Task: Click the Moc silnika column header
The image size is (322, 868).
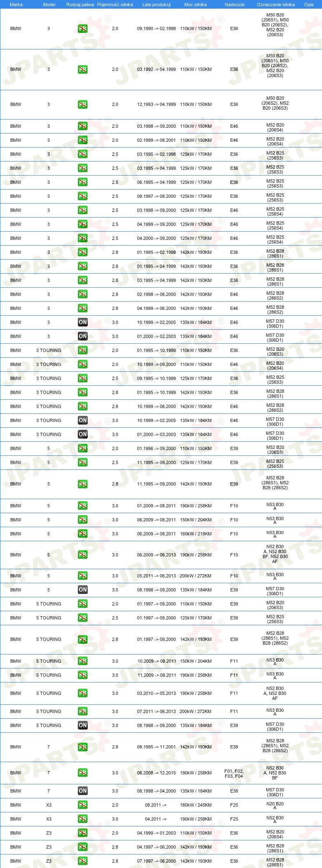Action: [196, 5]
